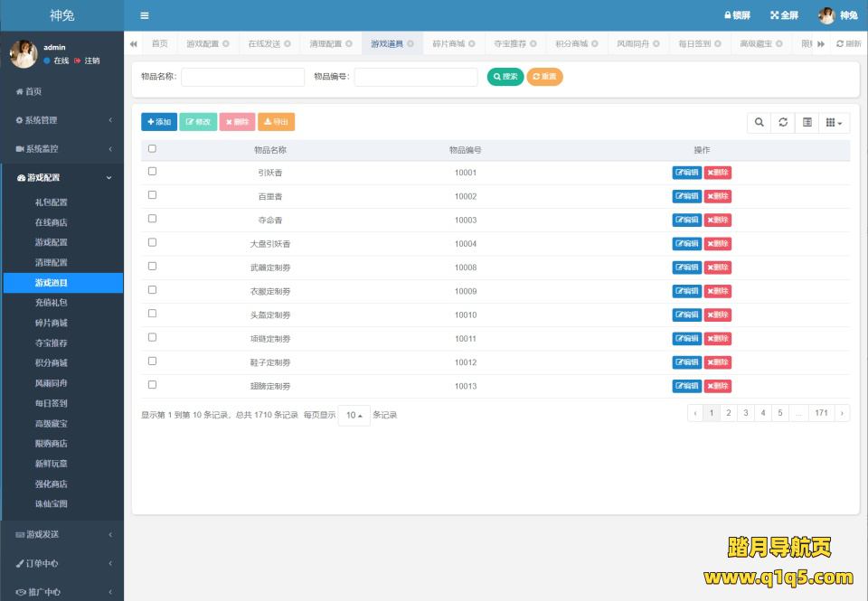
Task: Toggle the table card view icon
Action: (807, 123)
